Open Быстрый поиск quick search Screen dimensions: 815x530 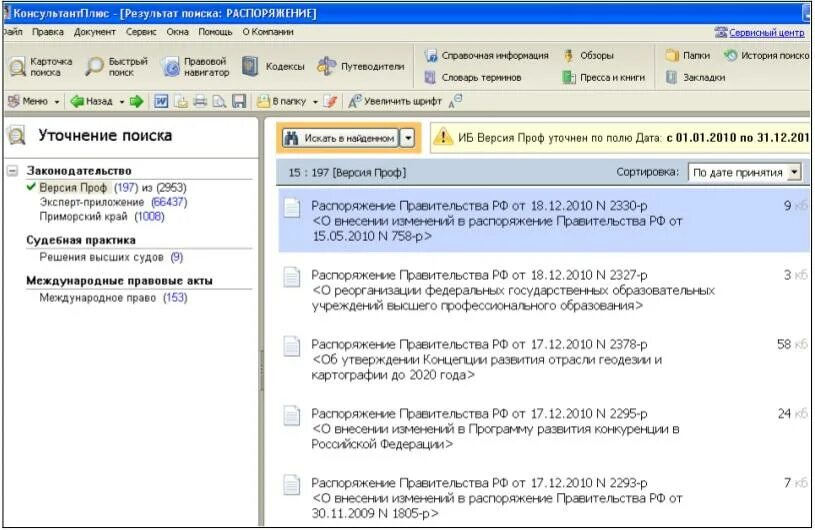click(x=117, y=67)
